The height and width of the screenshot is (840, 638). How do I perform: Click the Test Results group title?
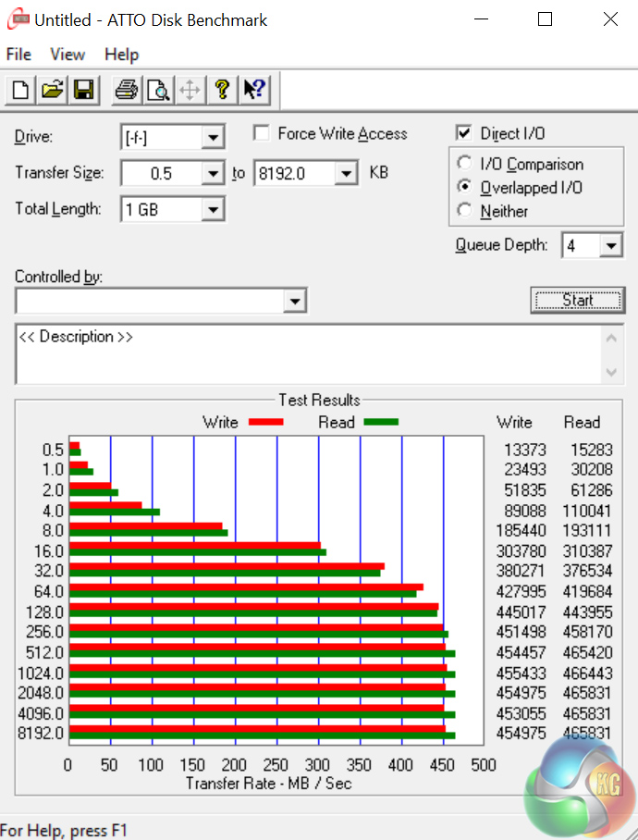click(319, 401)
